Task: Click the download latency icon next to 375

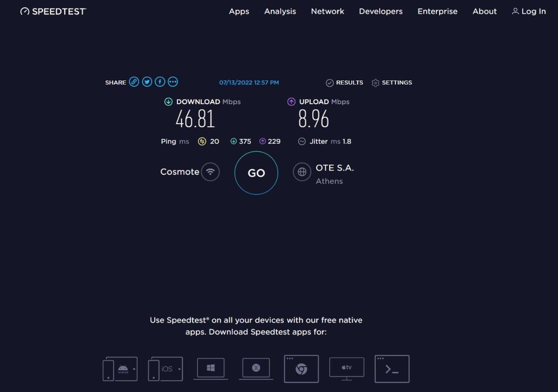Action: [234, 141]
